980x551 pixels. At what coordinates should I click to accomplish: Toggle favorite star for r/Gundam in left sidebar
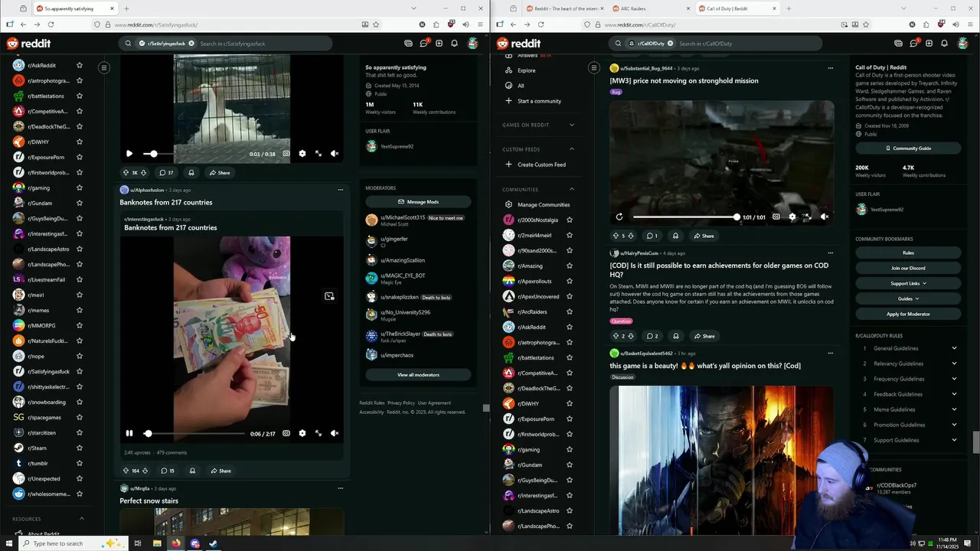(x=79, y=203)
